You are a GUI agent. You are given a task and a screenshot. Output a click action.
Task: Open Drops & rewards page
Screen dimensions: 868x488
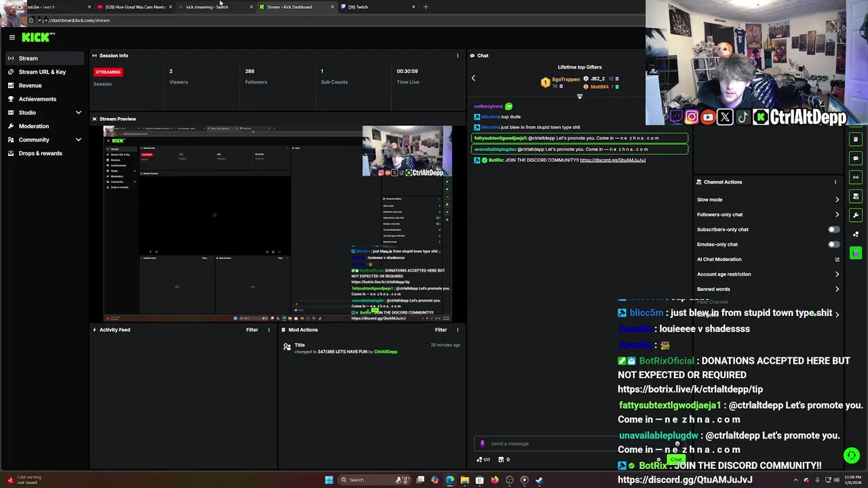tap(44, 153)
